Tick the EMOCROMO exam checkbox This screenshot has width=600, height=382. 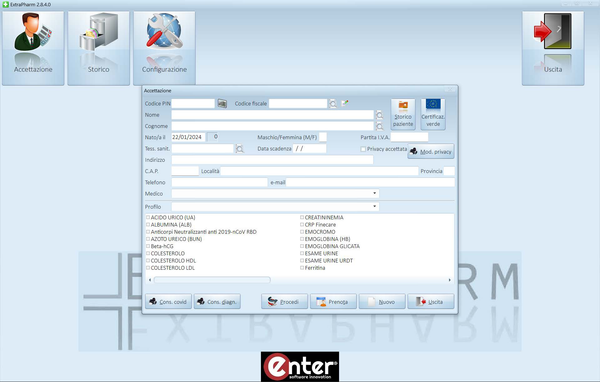click(x=302, y=232)
